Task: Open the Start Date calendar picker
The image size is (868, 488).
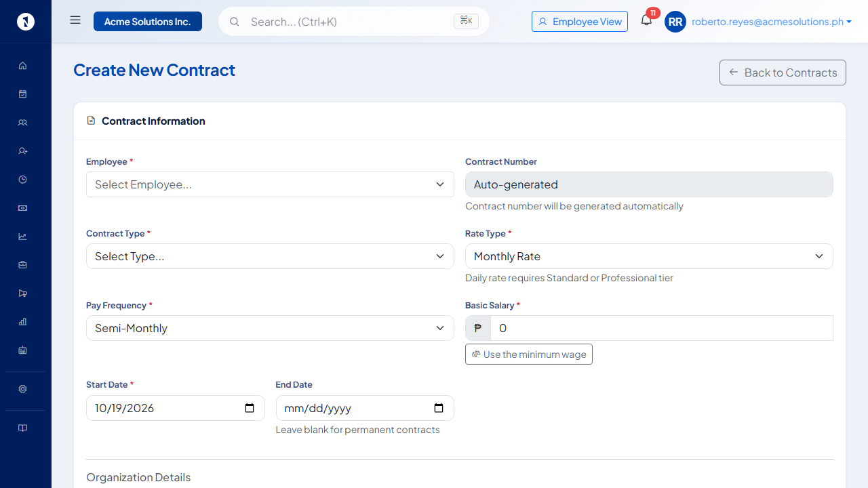Action: coord(250,408)
